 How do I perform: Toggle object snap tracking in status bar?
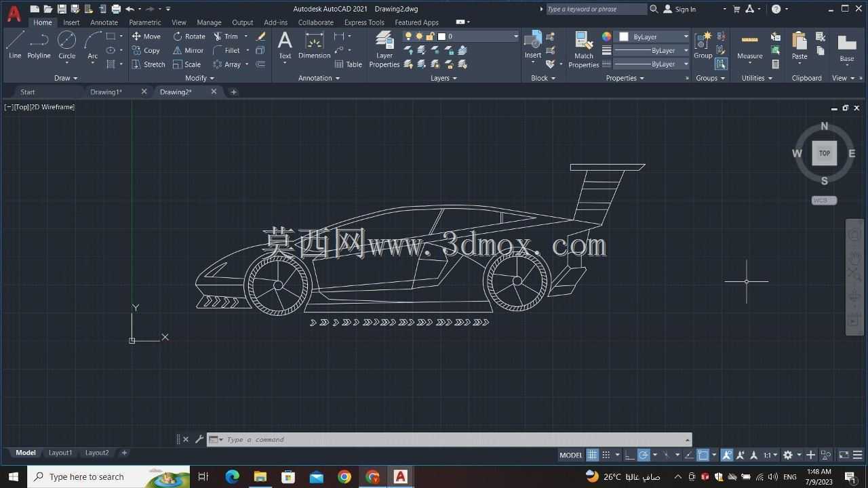(689, 455)
